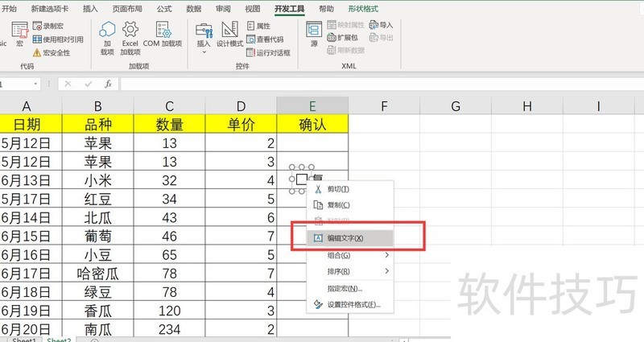Image resolution: width=644 pixels, height=342 pixels.
Task: Click cell containing 哈密瓜
Action: tap(97, 274)
